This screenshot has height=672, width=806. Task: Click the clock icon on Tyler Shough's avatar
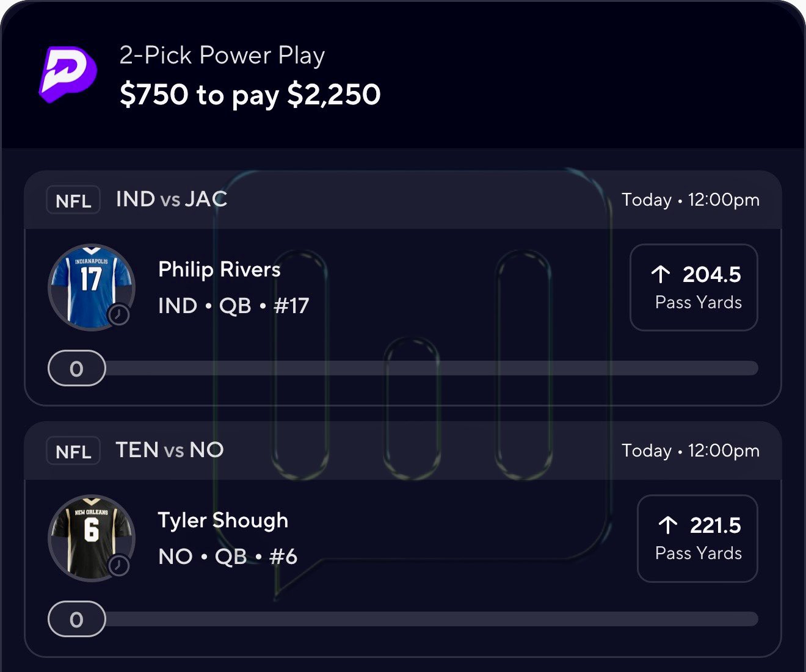(118, 565)
